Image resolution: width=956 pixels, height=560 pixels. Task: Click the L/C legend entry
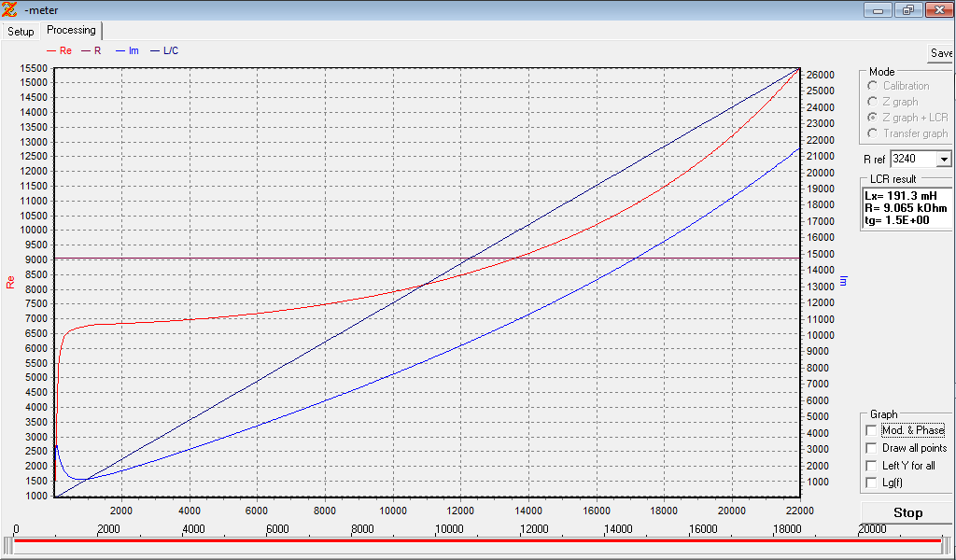(164, 50)
